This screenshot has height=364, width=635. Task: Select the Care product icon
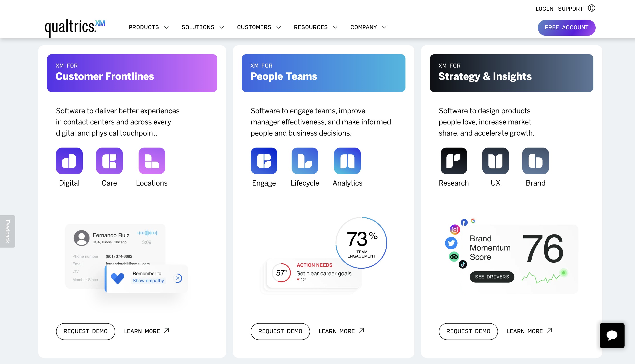[109, 161]
